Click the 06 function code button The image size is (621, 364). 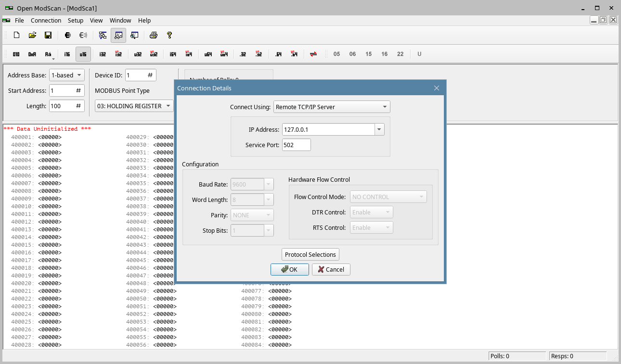352,54
